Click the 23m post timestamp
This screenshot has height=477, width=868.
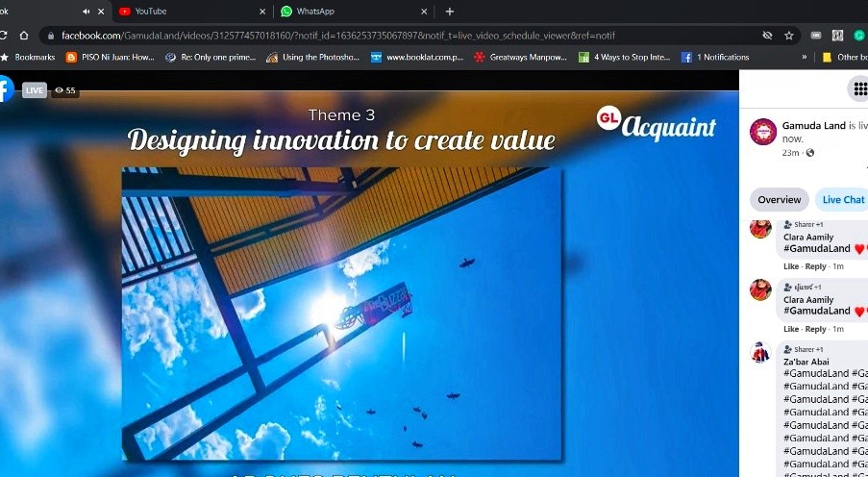click(790, 153)
